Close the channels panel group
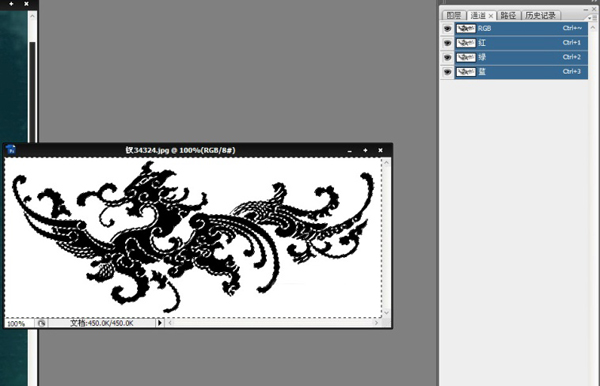Screen dimensions: 600x386 [594, 9]
